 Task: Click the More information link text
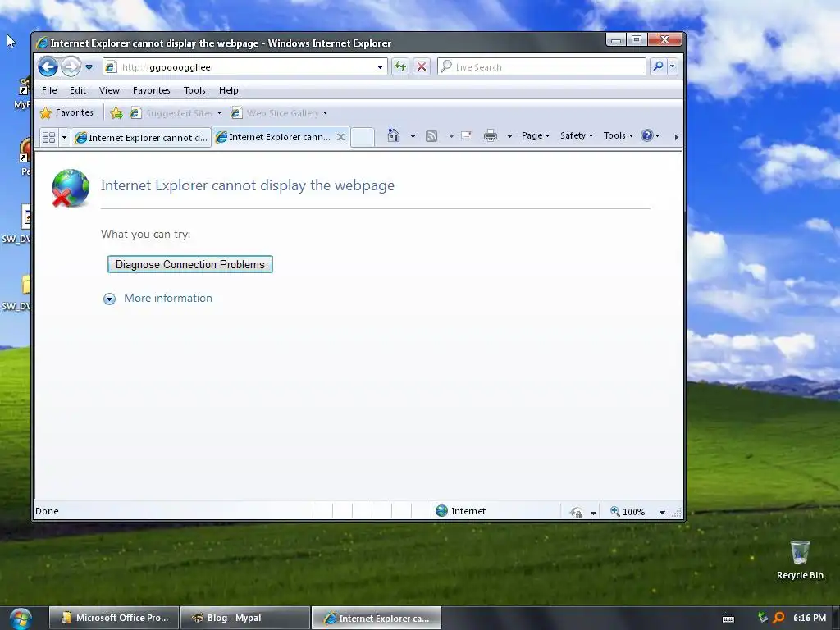tap(168, 298)
